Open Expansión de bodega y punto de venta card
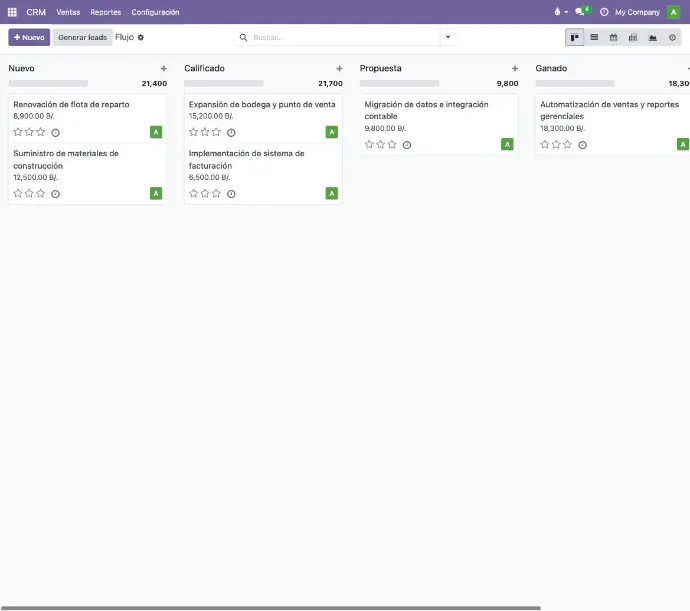690x611 pixels. tap(263, 118)
